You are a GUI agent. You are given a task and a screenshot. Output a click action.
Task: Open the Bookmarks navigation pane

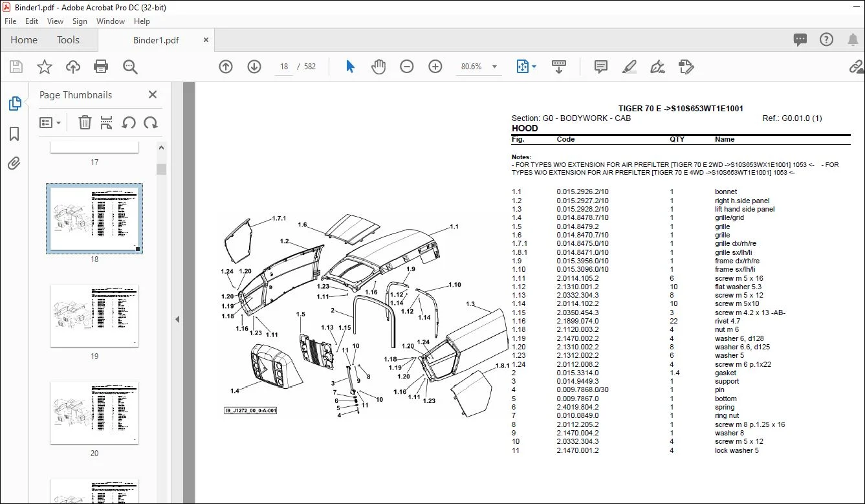click(14, 134)
